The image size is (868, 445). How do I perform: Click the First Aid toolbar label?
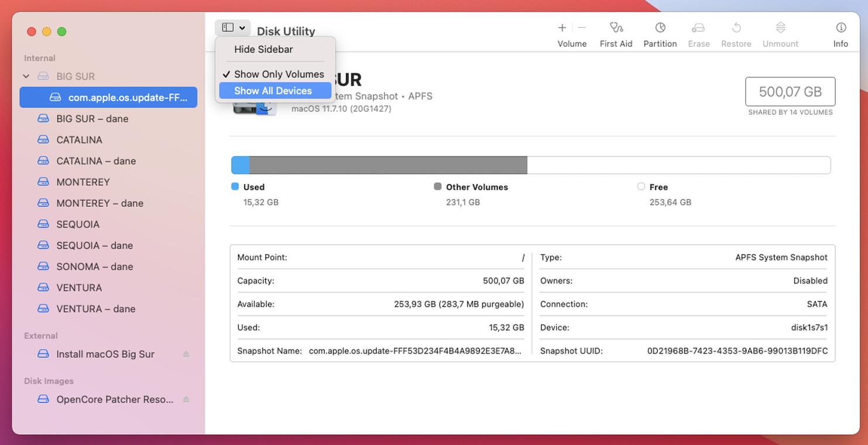tap(616, 44)
